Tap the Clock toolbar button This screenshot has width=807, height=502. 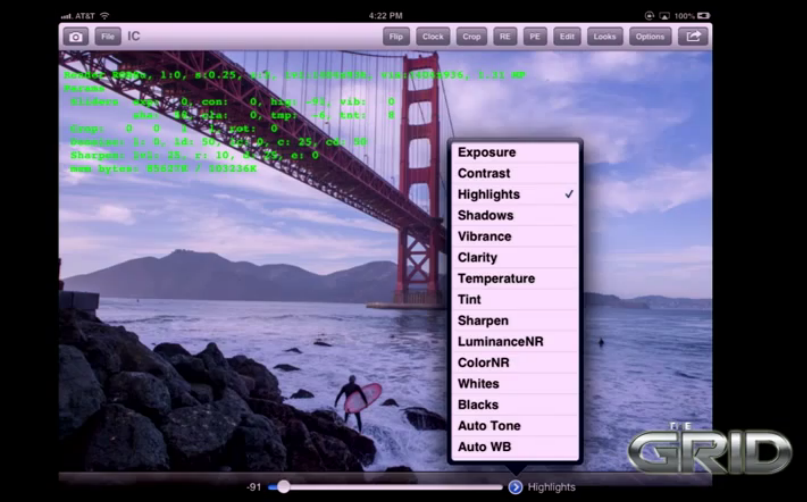(x=433, y=36)
